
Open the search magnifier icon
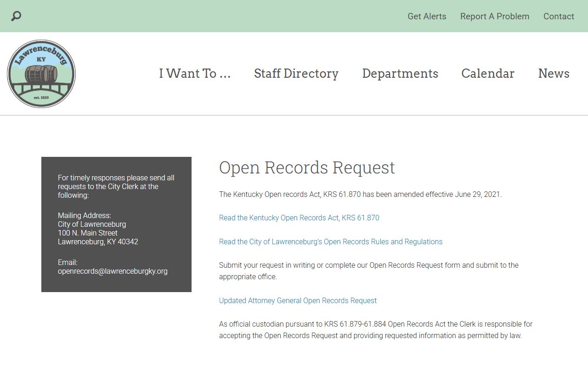click(x=16, y=16)
